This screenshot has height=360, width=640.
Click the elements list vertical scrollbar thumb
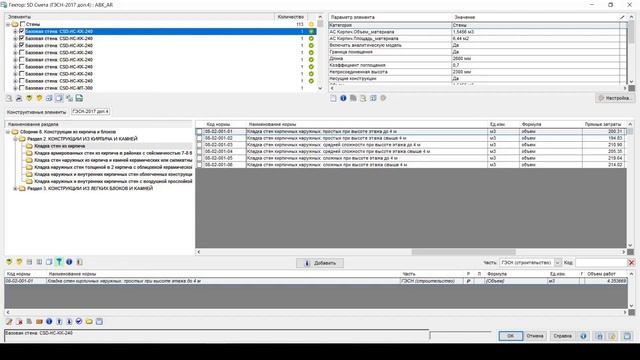320,24
